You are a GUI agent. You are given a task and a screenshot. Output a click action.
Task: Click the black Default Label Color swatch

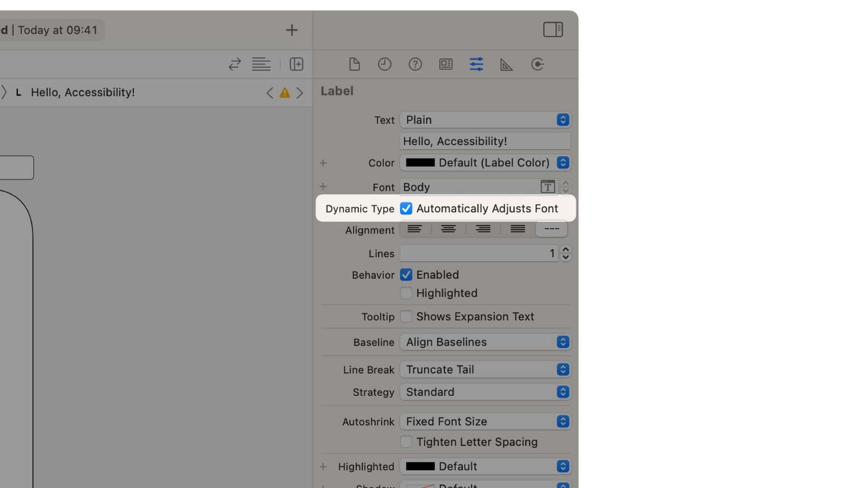pyautogui.click(x=420, y=163)
